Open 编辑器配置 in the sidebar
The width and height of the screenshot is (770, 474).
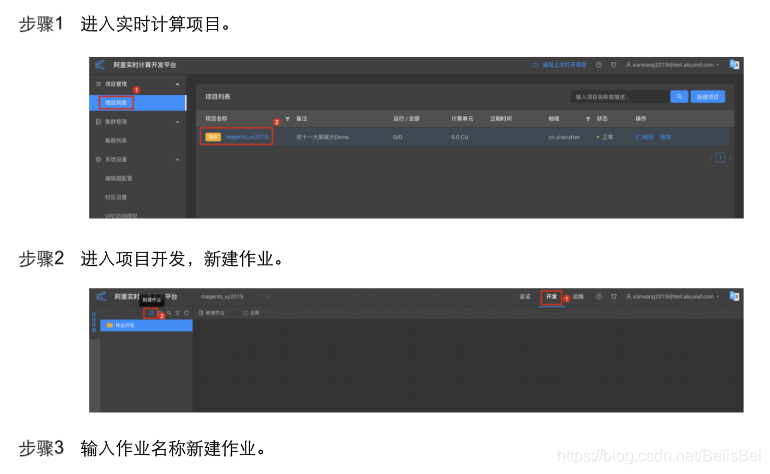tap(118, 178)
